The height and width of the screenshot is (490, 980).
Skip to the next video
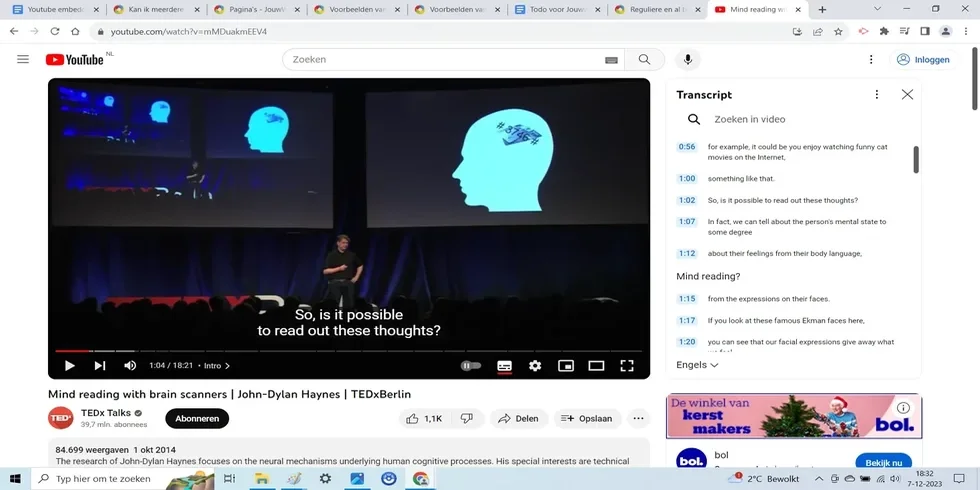pyautogui.click(x=99, y=366)
